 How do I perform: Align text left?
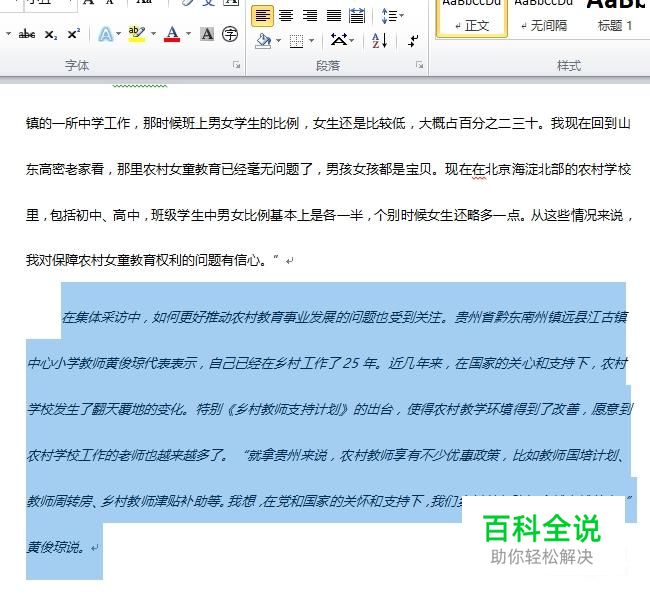262,16
